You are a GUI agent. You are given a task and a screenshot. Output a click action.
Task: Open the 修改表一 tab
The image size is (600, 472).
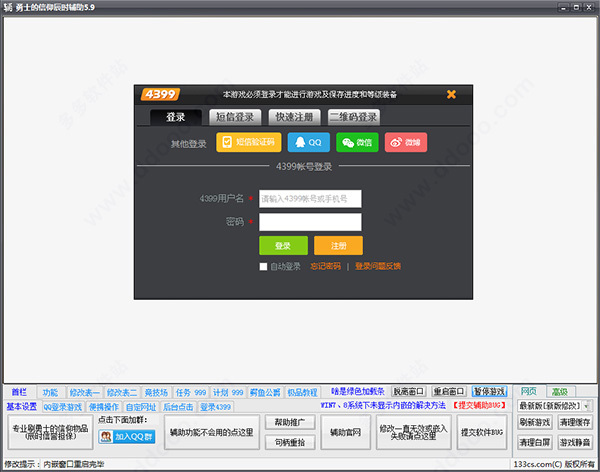[84, 393]
